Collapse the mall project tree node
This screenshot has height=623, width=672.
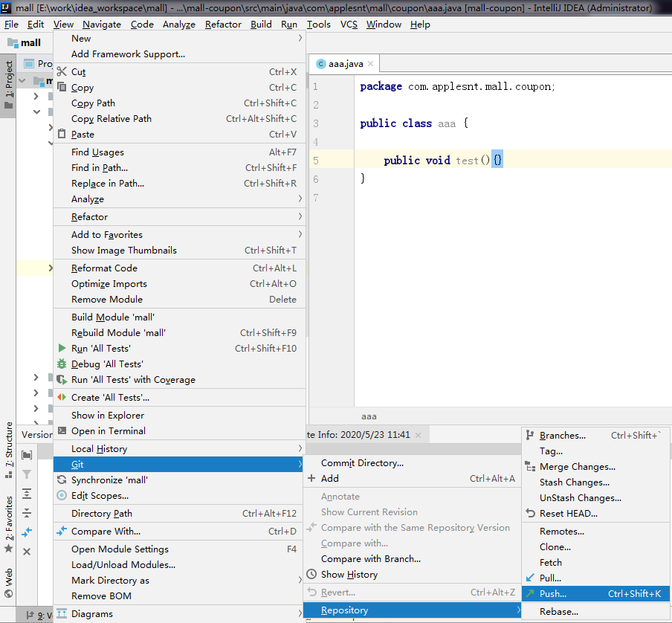22,80
